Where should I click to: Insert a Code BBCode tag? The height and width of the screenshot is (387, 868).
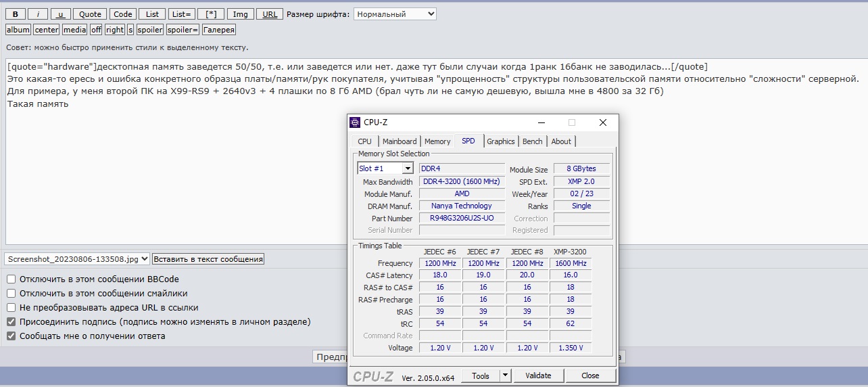pos(122,14)
